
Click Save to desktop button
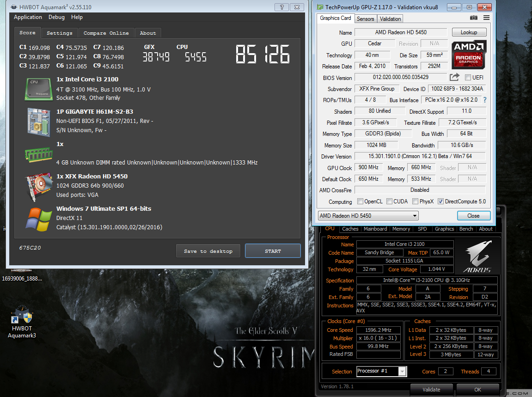coord(208,251)
